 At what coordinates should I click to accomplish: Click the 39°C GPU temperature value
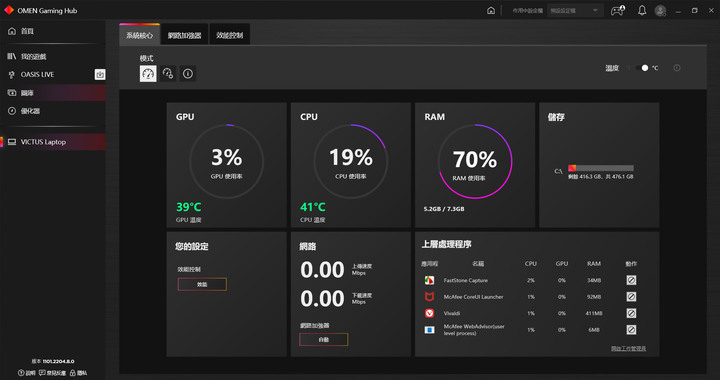(x=189, y=207)
